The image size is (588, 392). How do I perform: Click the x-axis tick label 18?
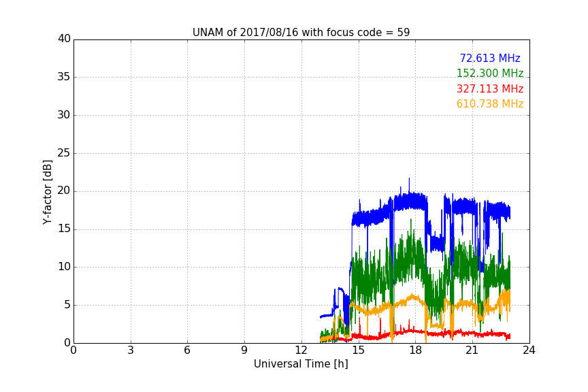tap(415, 350)
